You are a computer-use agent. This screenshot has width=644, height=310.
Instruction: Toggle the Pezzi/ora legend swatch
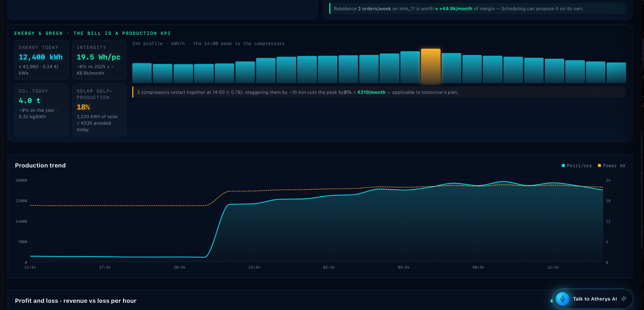click(563, 166)
